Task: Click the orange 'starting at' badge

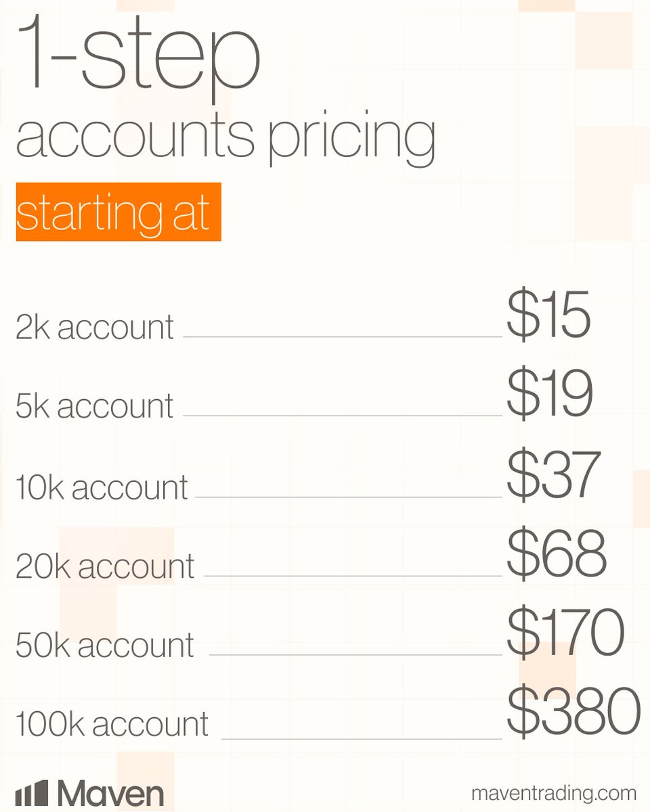Action: click(118, 212)
